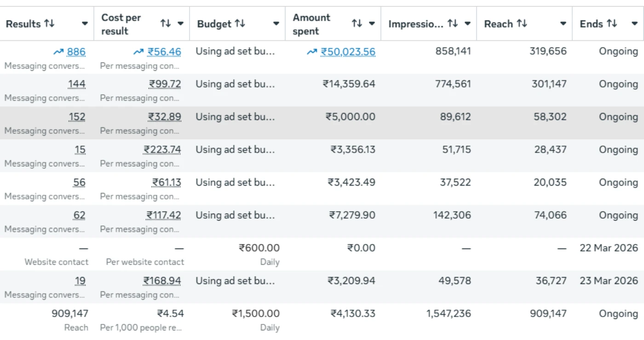Click sort arrows in Amount spent header

(357, 23)
